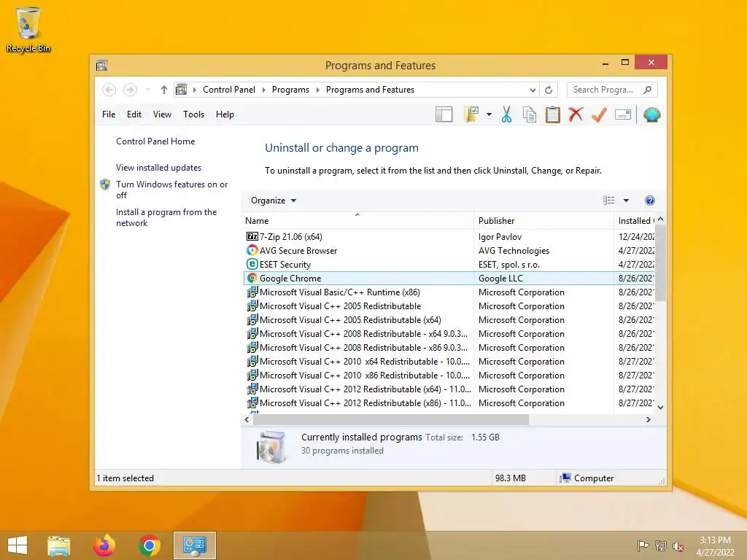Click the Forward navigation arrow
Image resolution: width=747 pixels, height=560 pixels.
(130, 90)
